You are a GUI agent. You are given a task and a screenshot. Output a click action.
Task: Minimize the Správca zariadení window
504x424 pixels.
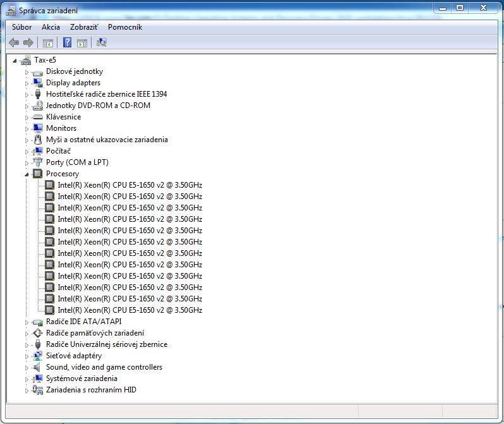(x=443, y=8)
